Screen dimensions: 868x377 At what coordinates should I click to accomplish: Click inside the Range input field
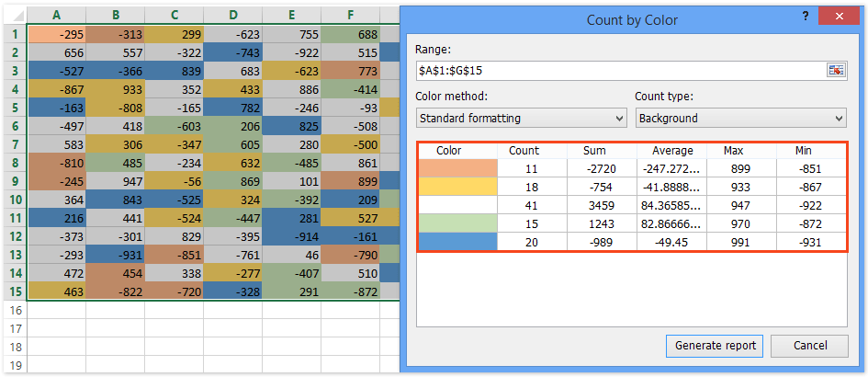615,70
